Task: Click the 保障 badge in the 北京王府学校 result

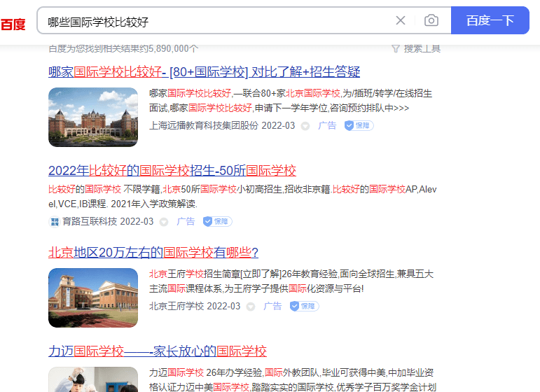Action: [304, 306]
